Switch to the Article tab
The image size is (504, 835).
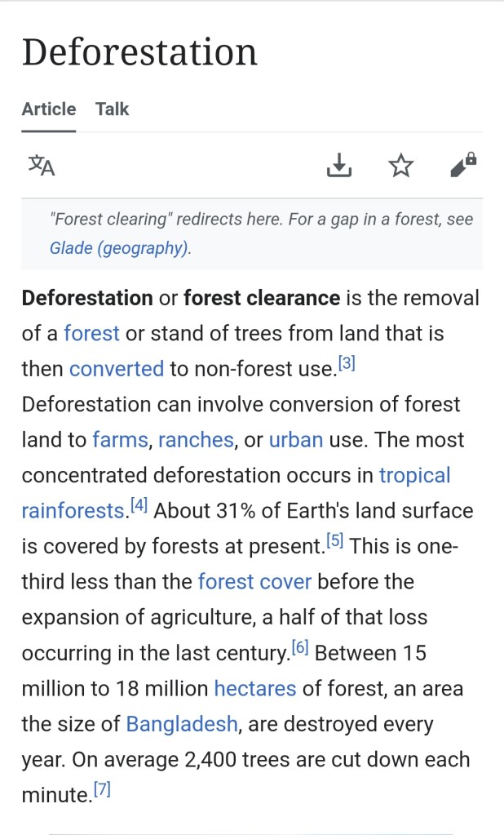pyautogui.click(x=49, y=109)
